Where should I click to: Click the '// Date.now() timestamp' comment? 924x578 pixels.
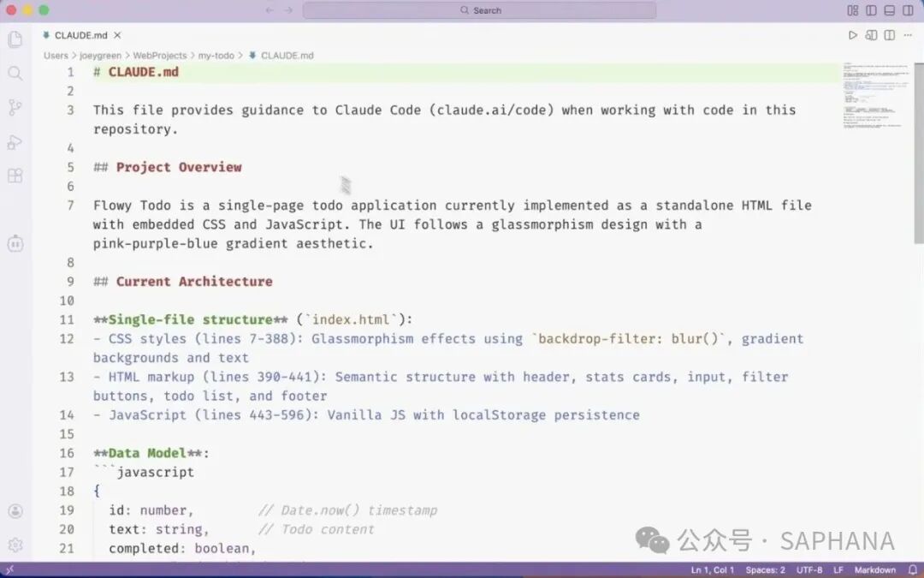347,510
